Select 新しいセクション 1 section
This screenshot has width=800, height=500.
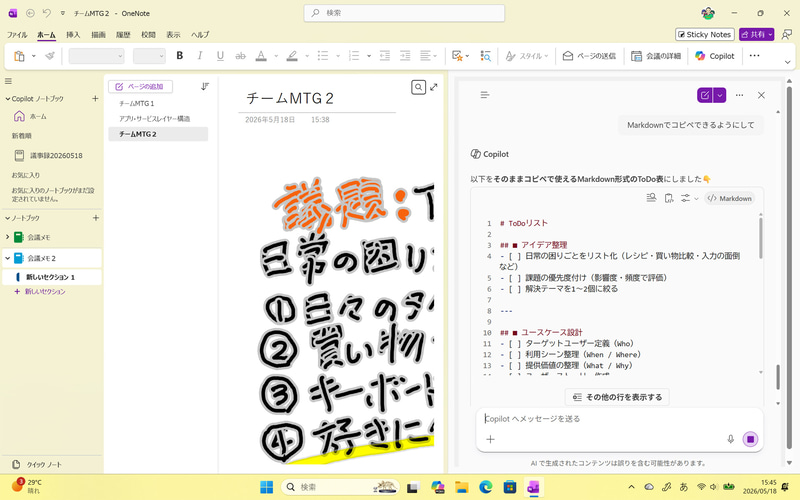(x=52, y=277)
